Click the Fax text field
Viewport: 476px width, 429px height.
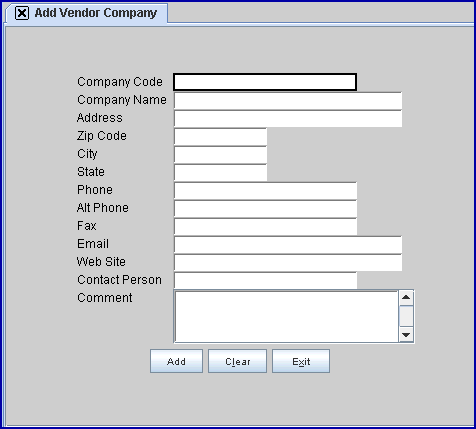[x=265, y=226]
